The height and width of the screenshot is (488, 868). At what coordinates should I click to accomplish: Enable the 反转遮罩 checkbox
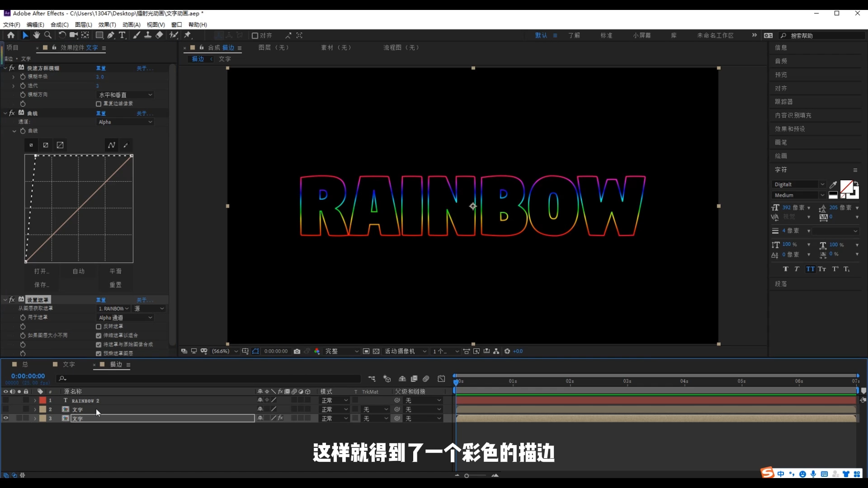(x=99, y=326)
